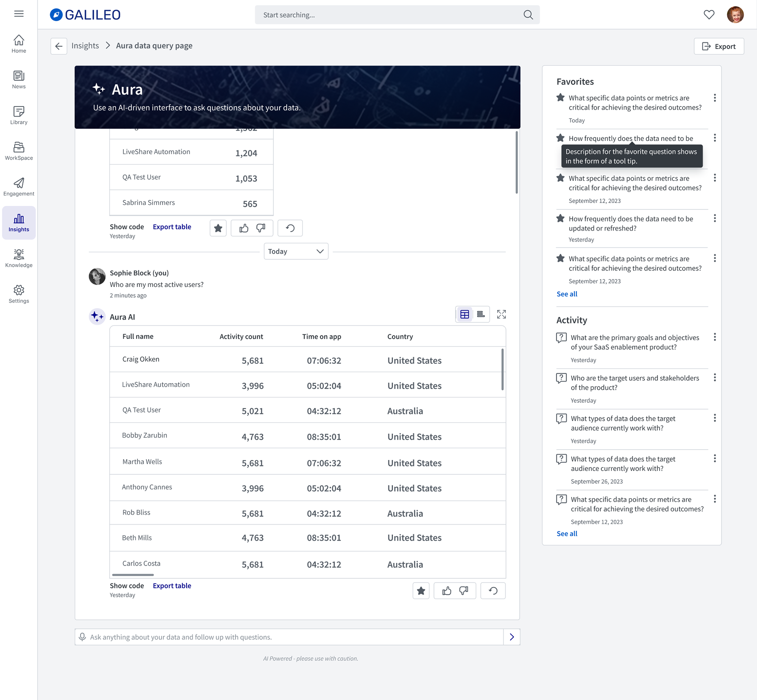757x700 pixels.
Task: Open Knowledge in sidebar
Action: [19, 259]
